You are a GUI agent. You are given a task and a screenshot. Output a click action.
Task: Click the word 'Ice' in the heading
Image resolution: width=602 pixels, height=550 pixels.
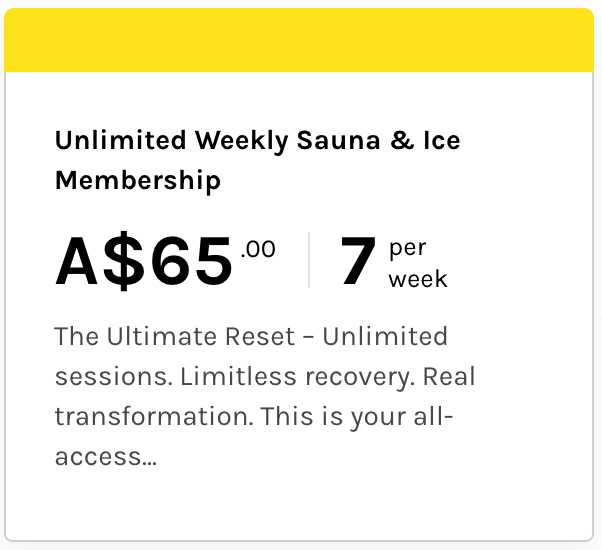(x=442, y=140)
